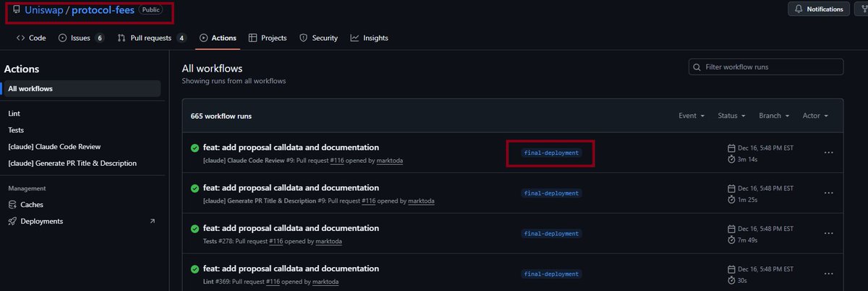868x291 pixels.
Task: Open the Event filter dropdown
Action: [x=692, y=116]
